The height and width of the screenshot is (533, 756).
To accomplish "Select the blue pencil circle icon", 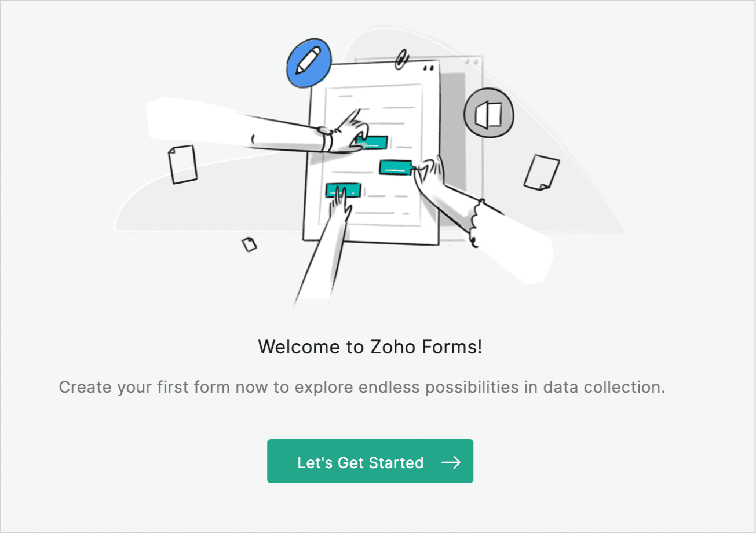I will [x=309, y=61].
